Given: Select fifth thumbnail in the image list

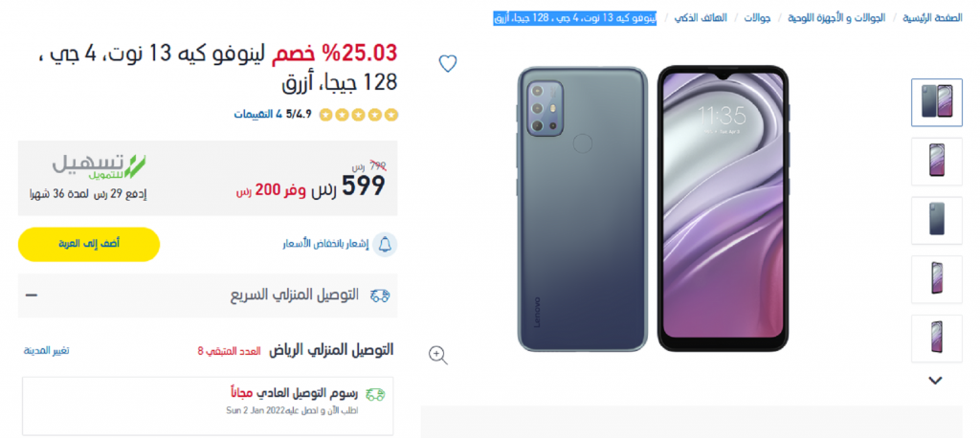Looking at the screenshot, I should (x=936, y=338).
